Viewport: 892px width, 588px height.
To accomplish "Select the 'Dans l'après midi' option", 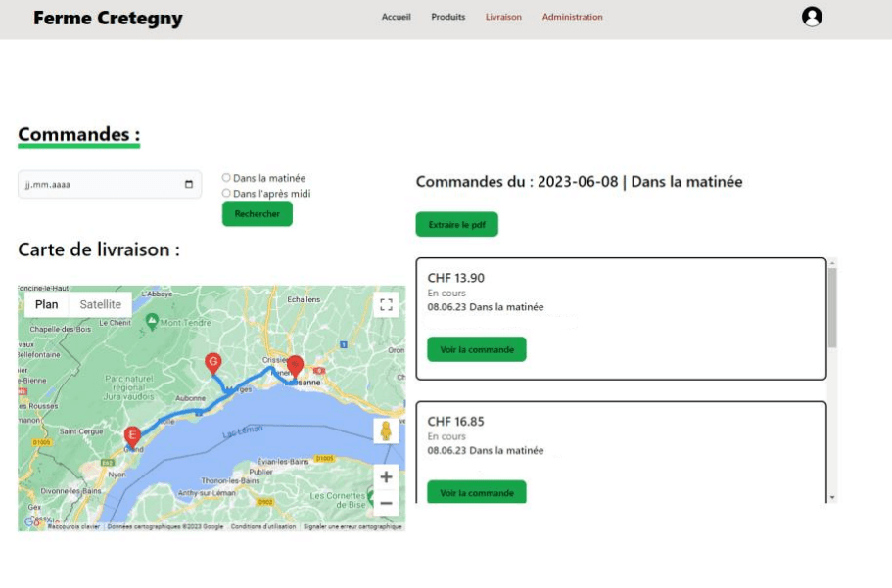I will 225,192.
